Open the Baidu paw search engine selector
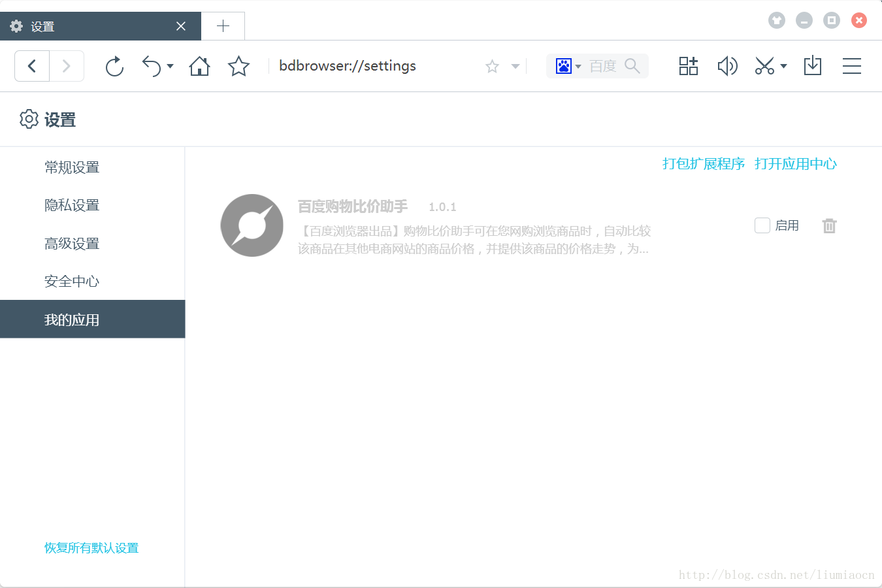 point(568,66)
